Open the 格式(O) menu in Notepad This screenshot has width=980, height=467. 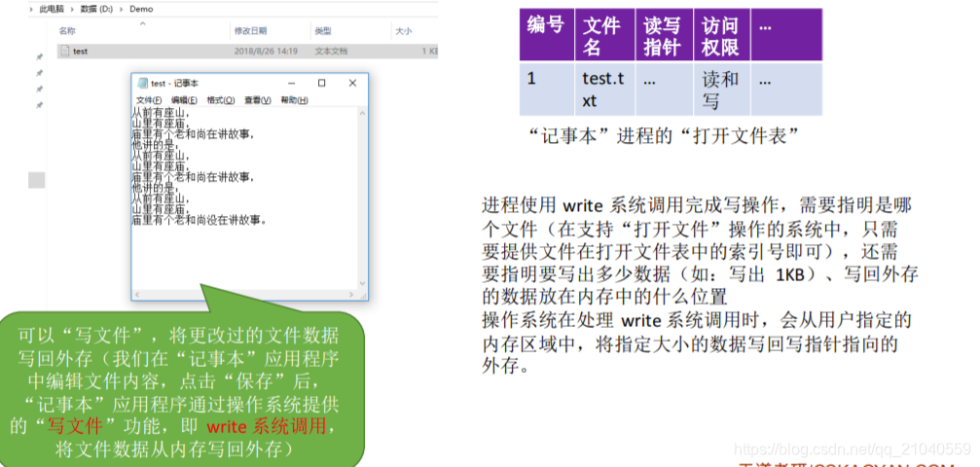click(221, 100)
